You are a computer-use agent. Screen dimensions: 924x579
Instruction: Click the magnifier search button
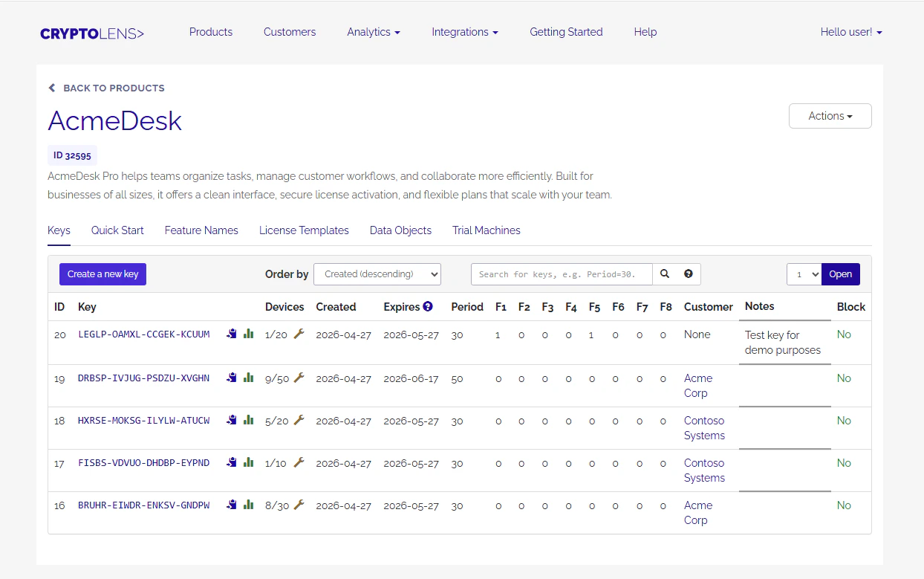665,274
